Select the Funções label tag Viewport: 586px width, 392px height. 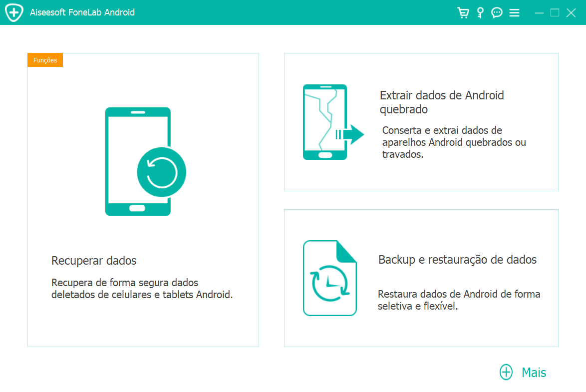click(x=45, y=60)
